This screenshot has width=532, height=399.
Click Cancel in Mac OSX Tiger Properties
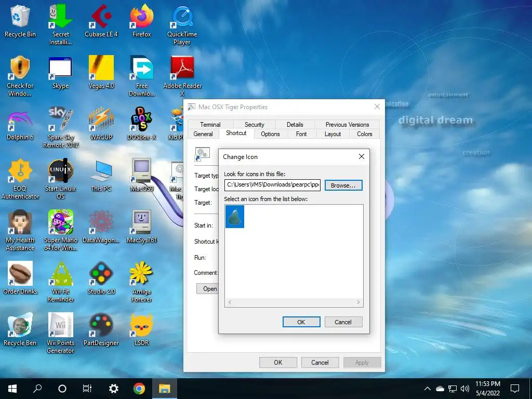[320, 362]
